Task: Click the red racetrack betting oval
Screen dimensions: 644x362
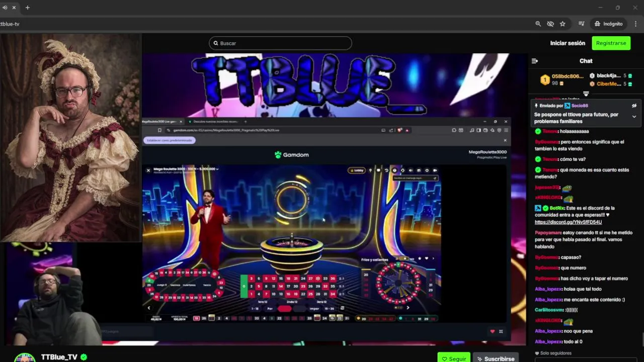Action: [185, 286]
